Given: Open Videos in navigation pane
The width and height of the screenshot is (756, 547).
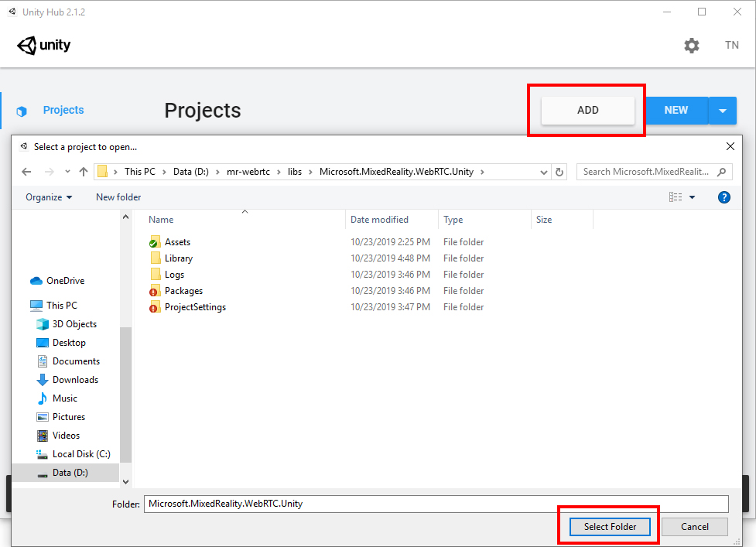Looking at the screenshot, I should pos(58,435).
